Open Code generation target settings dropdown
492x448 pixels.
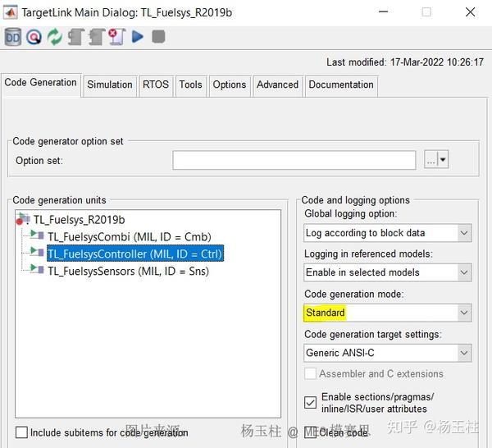coord(388,353)
